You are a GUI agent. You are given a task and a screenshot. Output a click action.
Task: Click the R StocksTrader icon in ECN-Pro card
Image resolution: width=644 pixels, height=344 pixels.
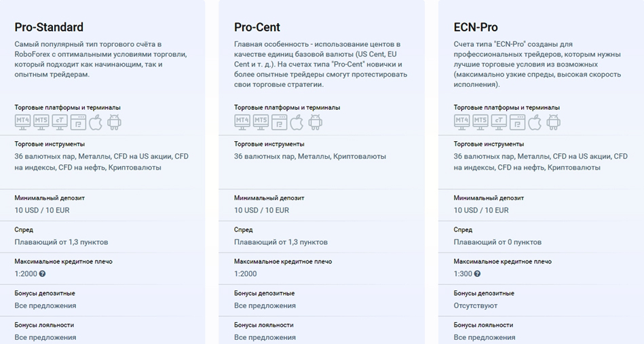[x=517, y=122]
